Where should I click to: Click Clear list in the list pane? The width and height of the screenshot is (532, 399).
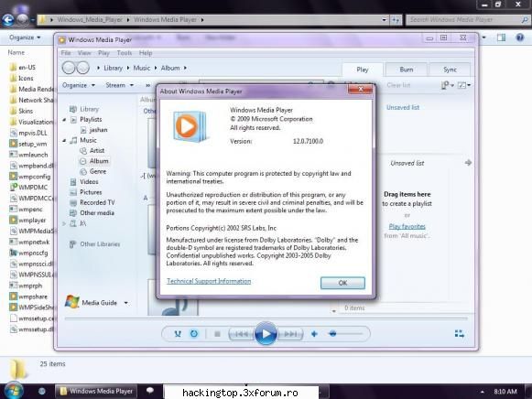398,85
